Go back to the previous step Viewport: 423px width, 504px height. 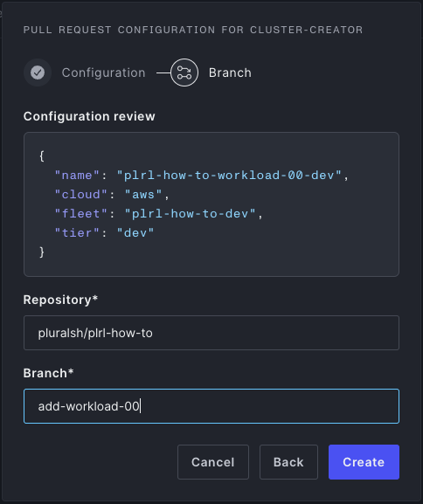tap(288, 462)
